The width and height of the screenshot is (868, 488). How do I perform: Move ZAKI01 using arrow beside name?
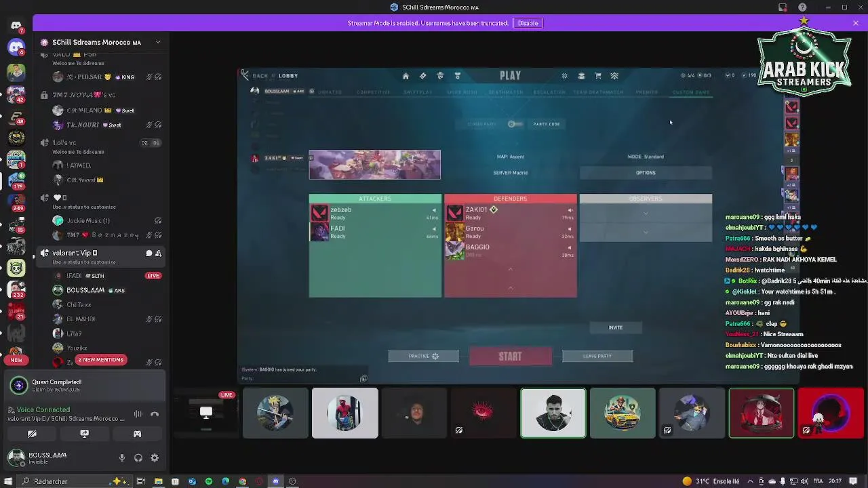570,210
